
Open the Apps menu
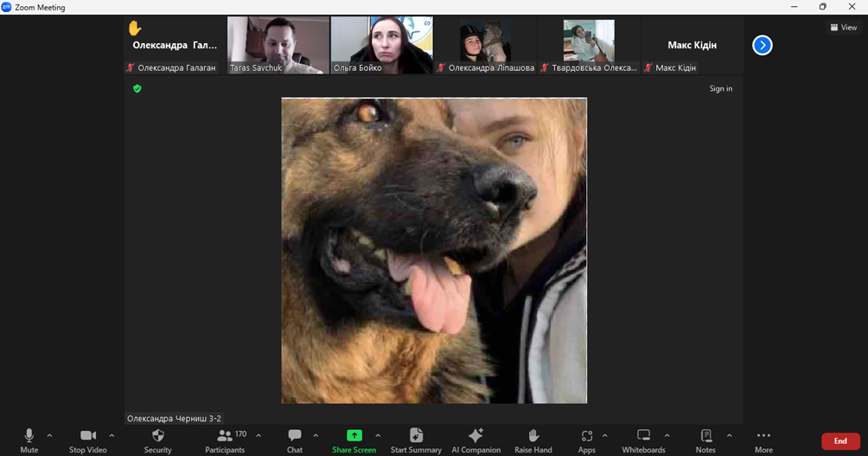(587, 441)
